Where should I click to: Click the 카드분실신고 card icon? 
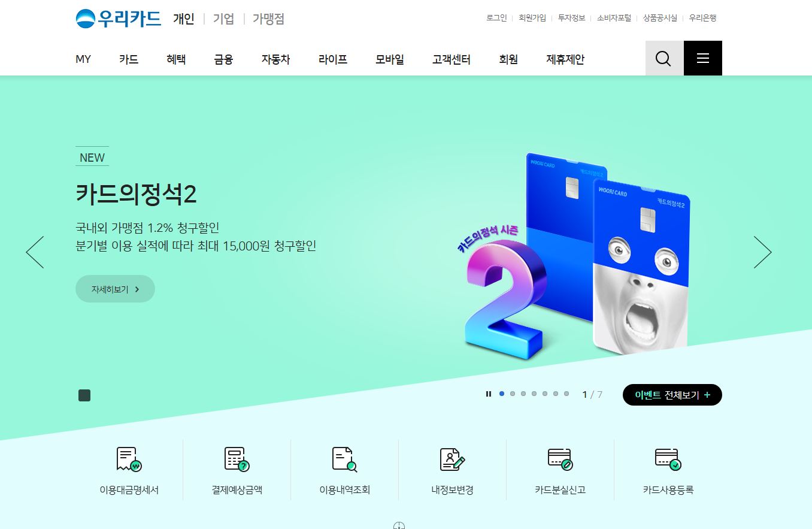click(x=560, y=460)
